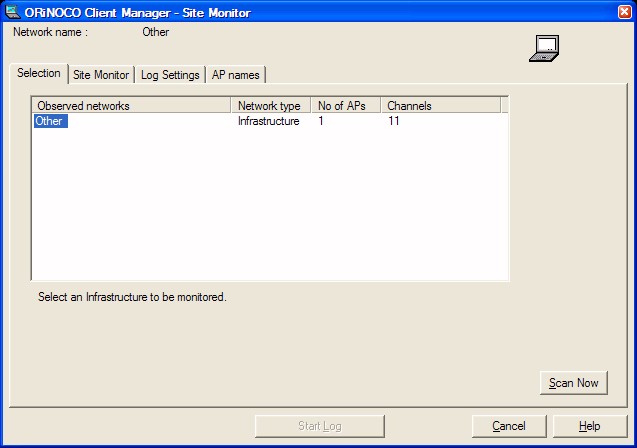Open the Log Settings tab
Screen dimensions: 637x448
click(170, 75)
